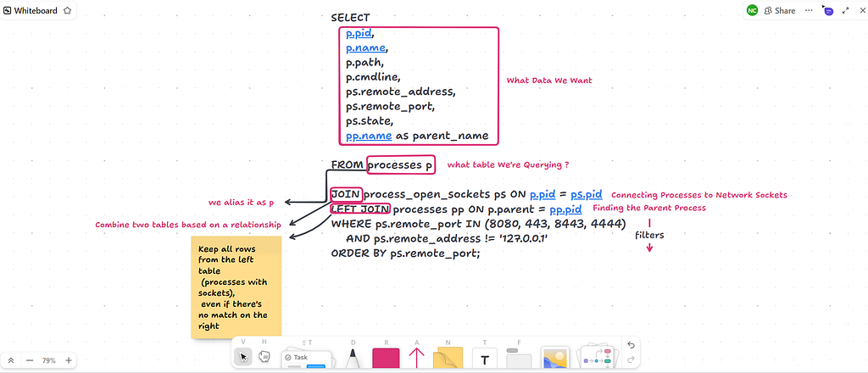Screen dimensions: 868x373
Task: Open the p.name link in SELECT list
Action: tap(365, 48)
